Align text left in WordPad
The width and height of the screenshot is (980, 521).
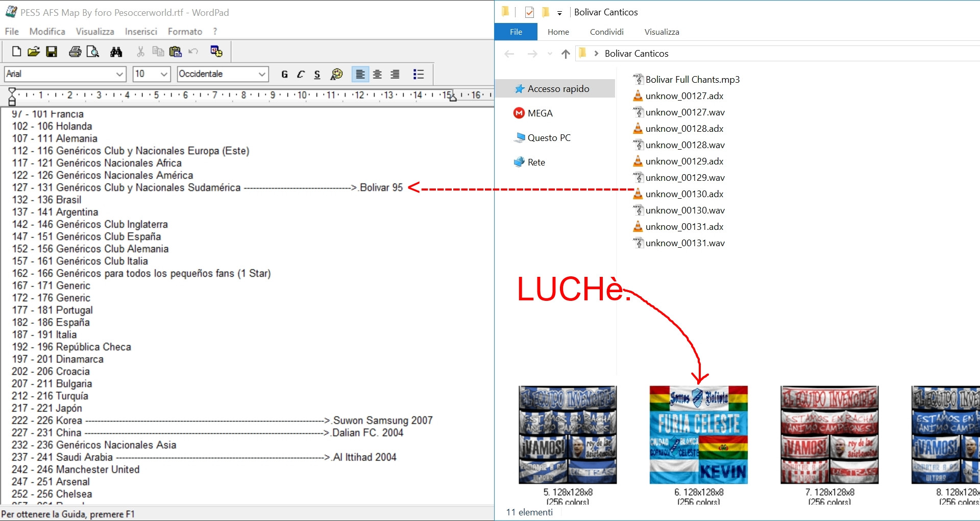pos(360,75)
